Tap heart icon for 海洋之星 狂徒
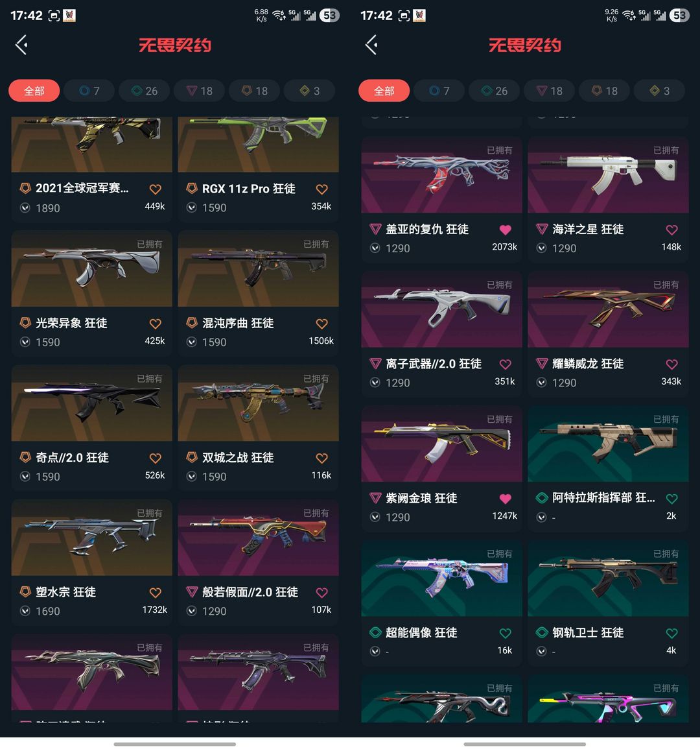700x751 pixels. (671, 230)
